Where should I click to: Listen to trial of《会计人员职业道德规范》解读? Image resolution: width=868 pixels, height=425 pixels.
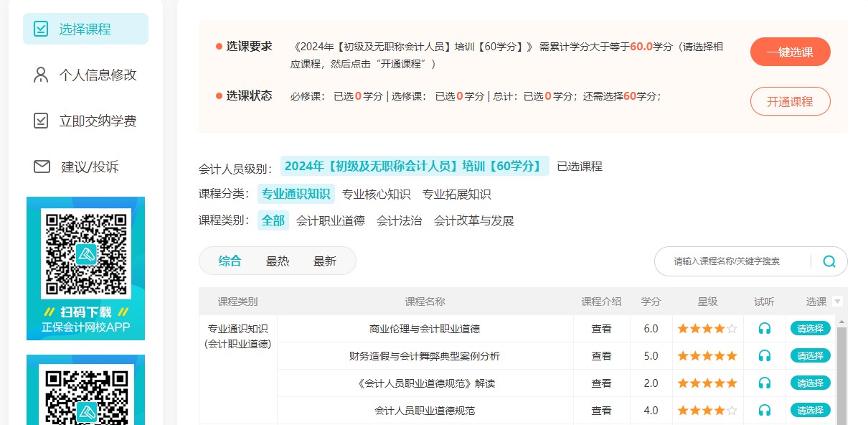pos(764,383)
